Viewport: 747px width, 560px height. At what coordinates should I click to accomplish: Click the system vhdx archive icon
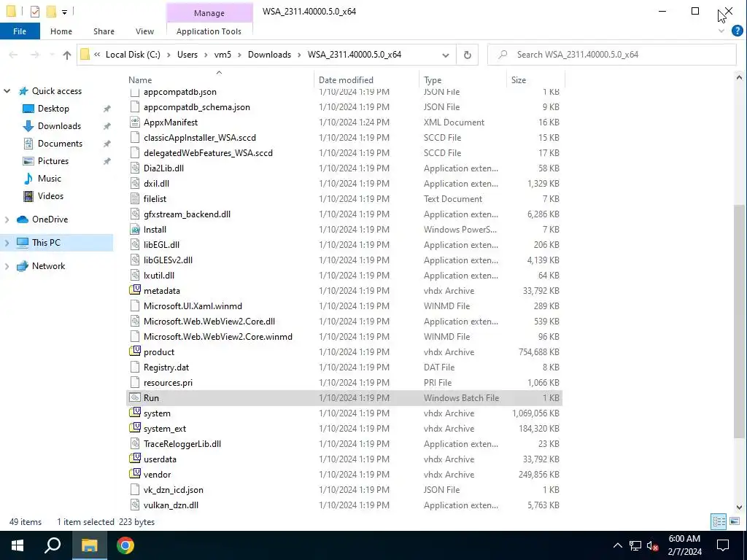point(135,413)
